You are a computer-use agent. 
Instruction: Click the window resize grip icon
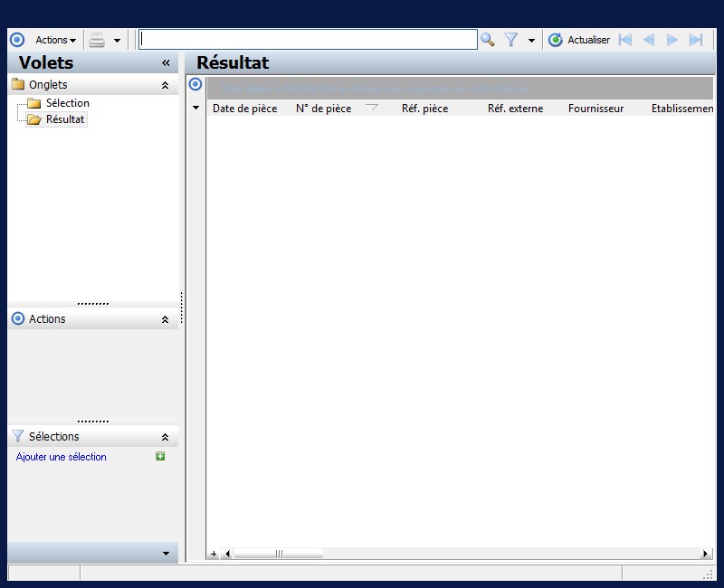(x=708, y=574)
